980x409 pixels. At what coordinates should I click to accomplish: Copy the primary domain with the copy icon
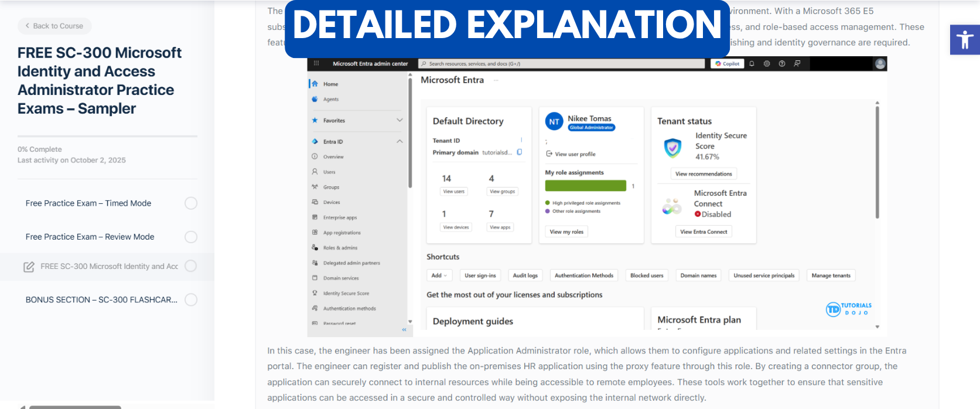(520, 152)
